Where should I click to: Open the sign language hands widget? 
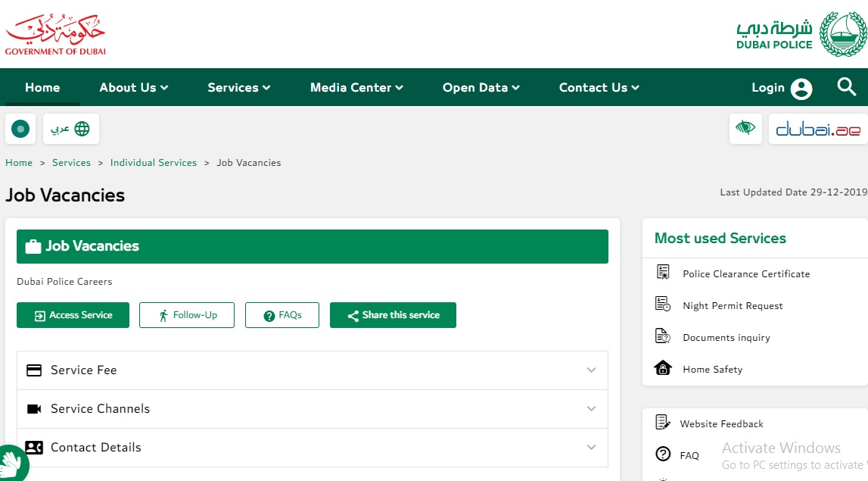coord(12,464)
